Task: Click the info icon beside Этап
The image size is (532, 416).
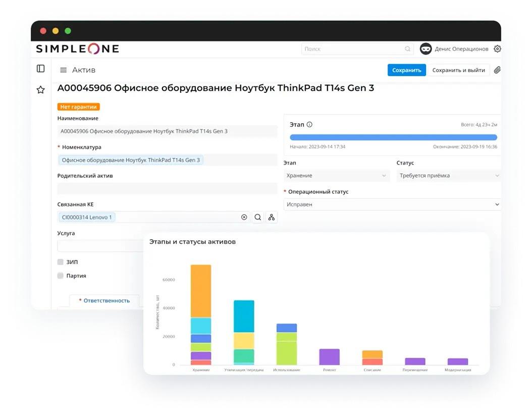Action: point(309,124)
